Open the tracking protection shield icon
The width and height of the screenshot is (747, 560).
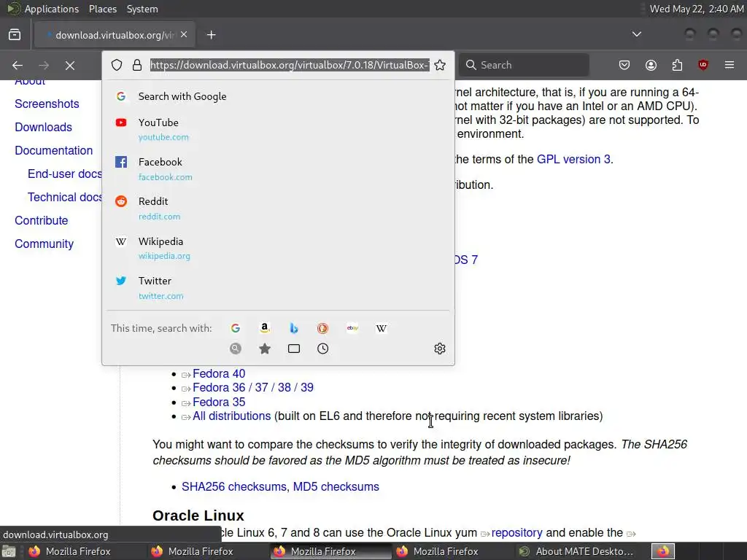[x=117, y=65]
